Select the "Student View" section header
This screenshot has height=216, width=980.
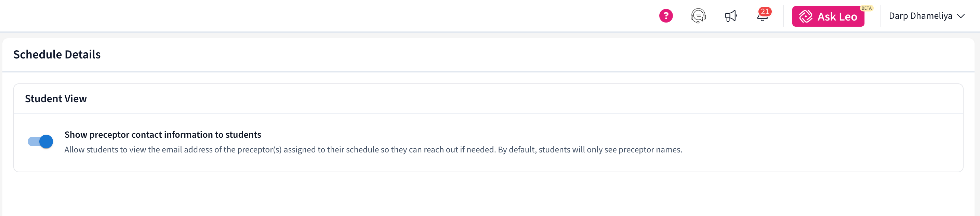(x=56, y=99)
